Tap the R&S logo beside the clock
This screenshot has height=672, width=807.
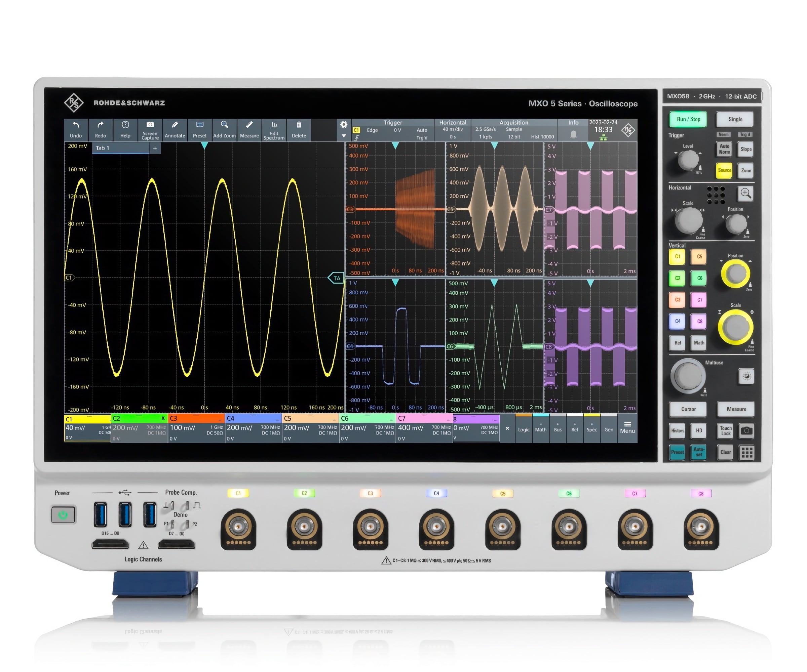[x=628, y=130]
